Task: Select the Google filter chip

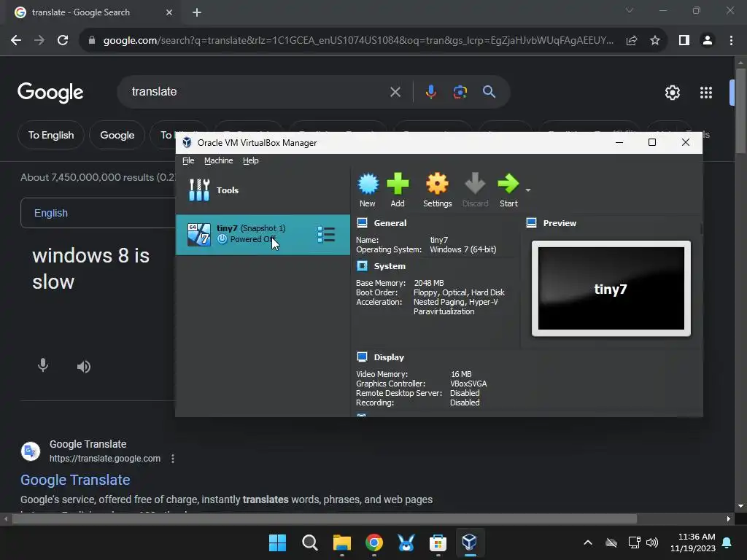Action: pyautogui.click(x=117, y=135)
